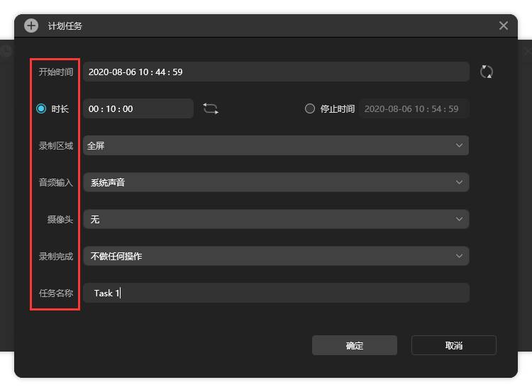This screenshot has width=532, height=392.
Task: Click the 开始时间 date-time field
Action: [x=276, y=72]
